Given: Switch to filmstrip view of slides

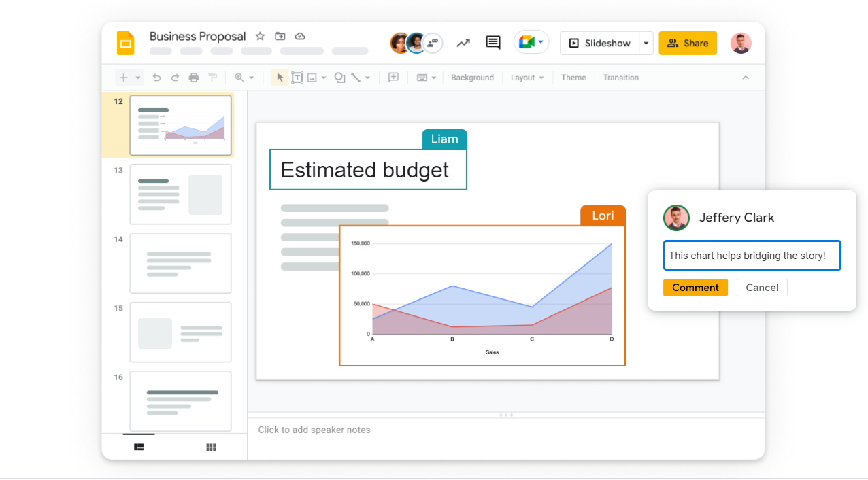Looking at the screenshot, I should click(x=139, y=447).
